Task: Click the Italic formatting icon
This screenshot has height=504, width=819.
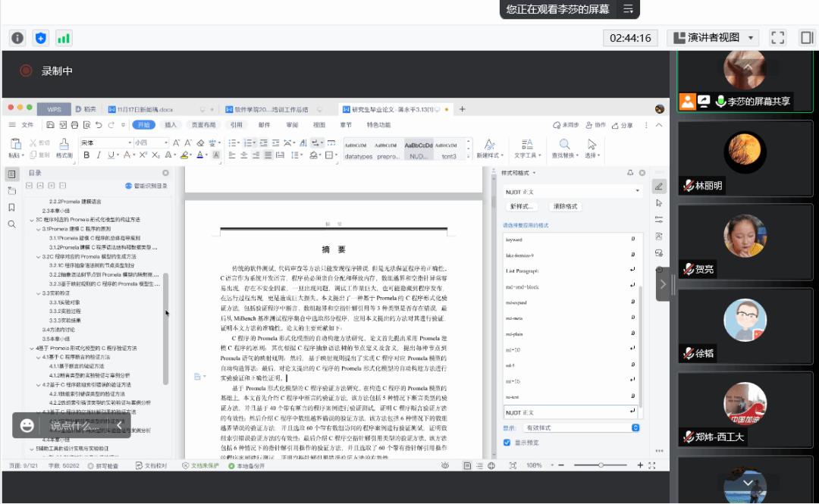Action: click(99, 155)
